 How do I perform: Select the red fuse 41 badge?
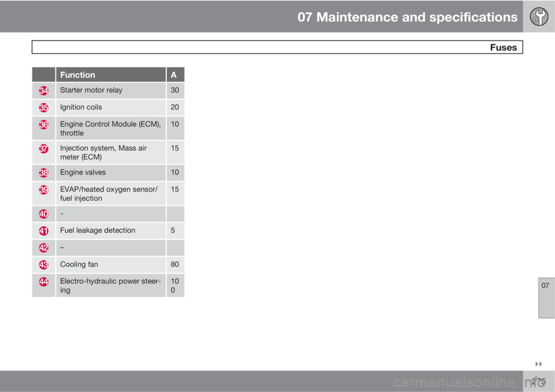tap(43, 231)
